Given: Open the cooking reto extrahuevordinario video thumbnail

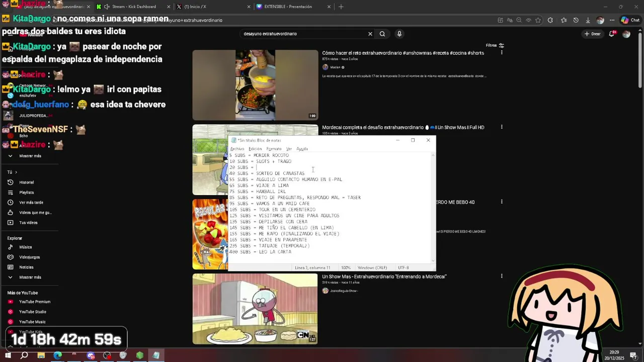Looking at the screenshot, I should (x=255, y=85).
